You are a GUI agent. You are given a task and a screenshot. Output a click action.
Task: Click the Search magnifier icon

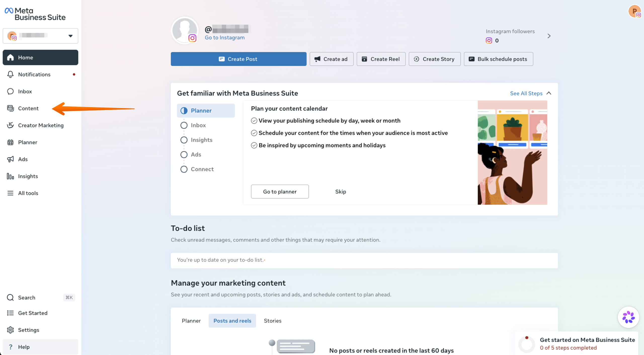[x=10, y=297]
